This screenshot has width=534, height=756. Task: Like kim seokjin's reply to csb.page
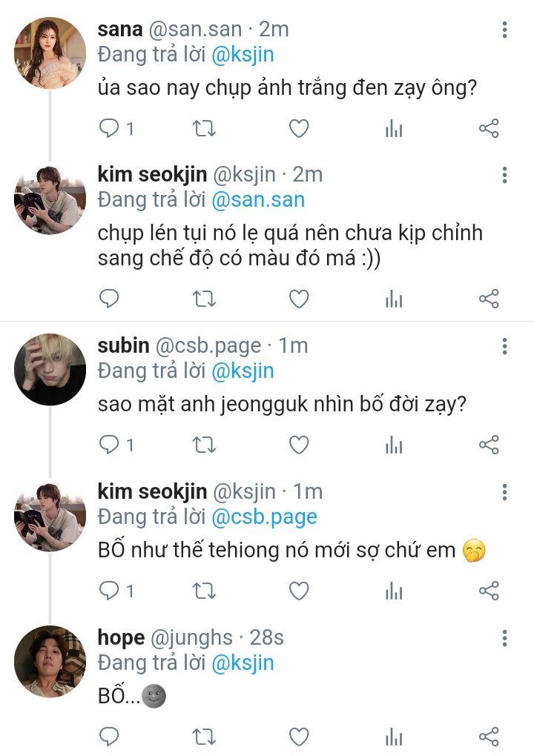(298, 591)
